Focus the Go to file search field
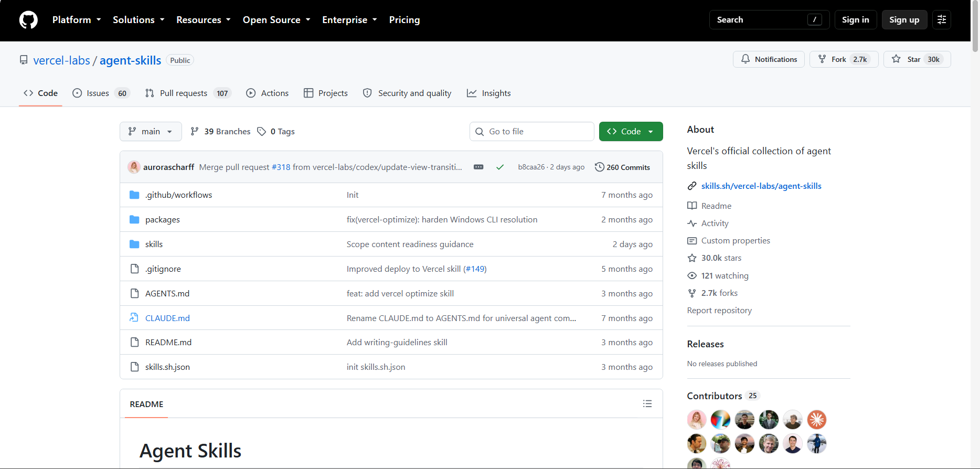This screenshot has height=469, width=980. click(532, 132)
